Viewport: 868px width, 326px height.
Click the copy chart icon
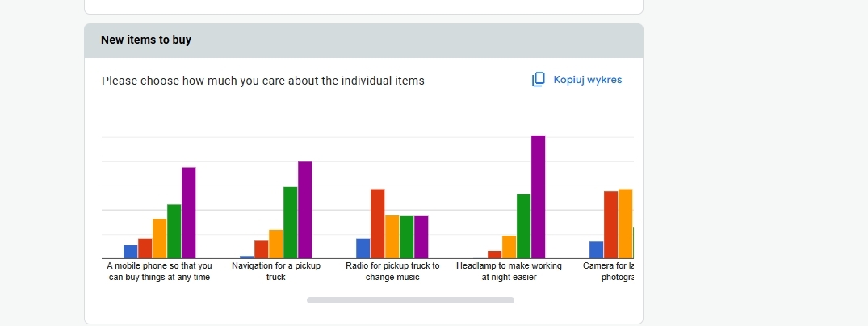(539, 80)
